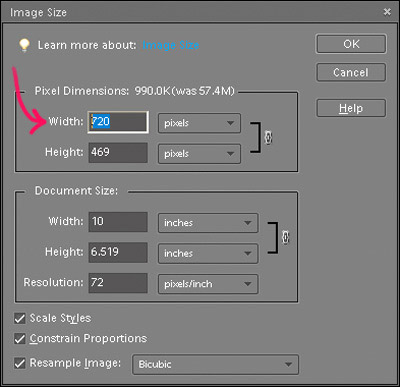The image size is (400, 387).
Task: Open pixel height units dropdown
Action: pos(199,154)
